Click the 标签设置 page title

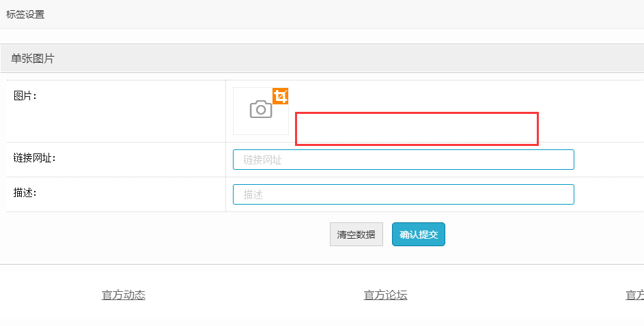(x=25, y=14)
